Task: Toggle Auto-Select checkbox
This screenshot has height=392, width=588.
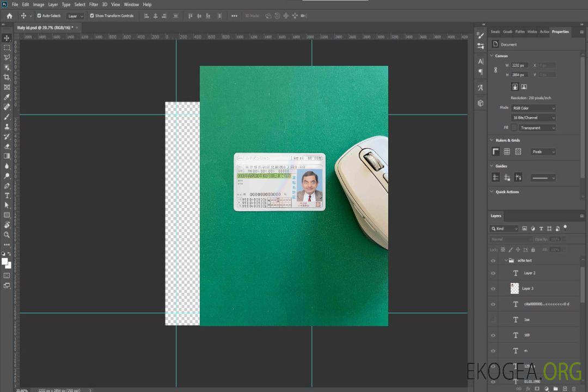Action: tap(39, 16)
